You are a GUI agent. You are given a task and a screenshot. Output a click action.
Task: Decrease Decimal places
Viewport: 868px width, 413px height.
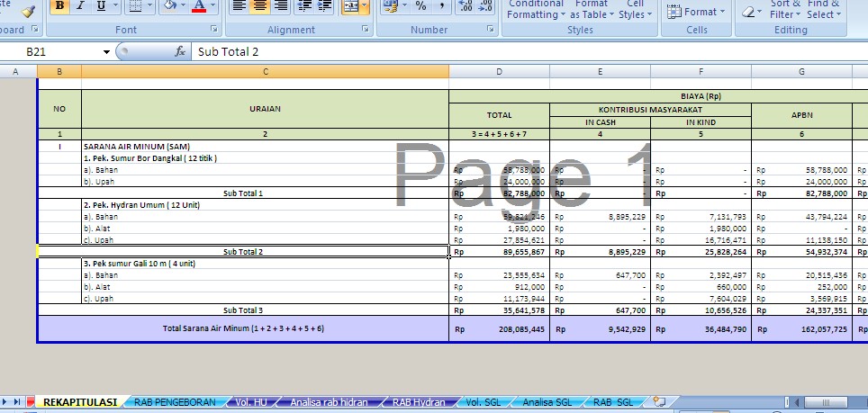pos(485,6)
